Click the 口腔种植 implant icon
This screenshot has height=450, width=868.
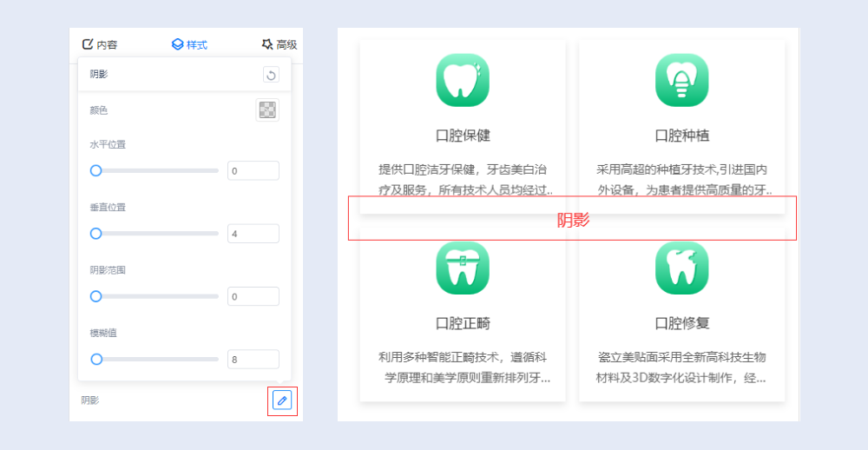(681, 80)
